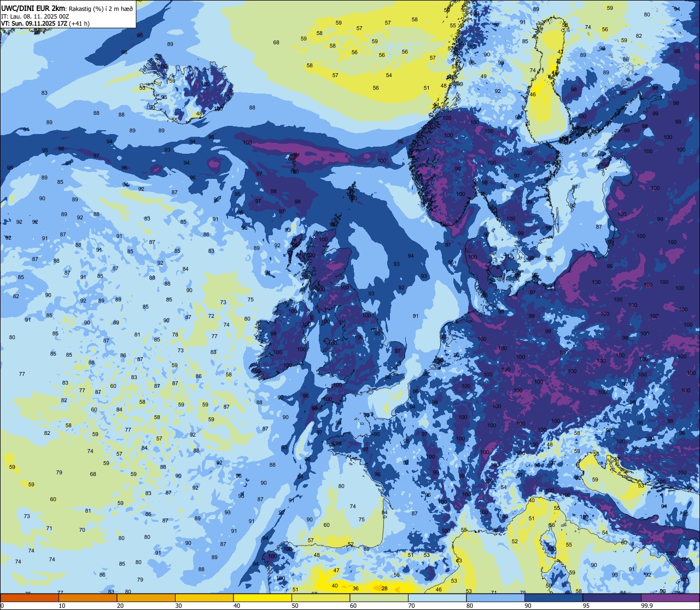
Task: Select the legend swatch between 20 and 30
Action: click(145, 597)
